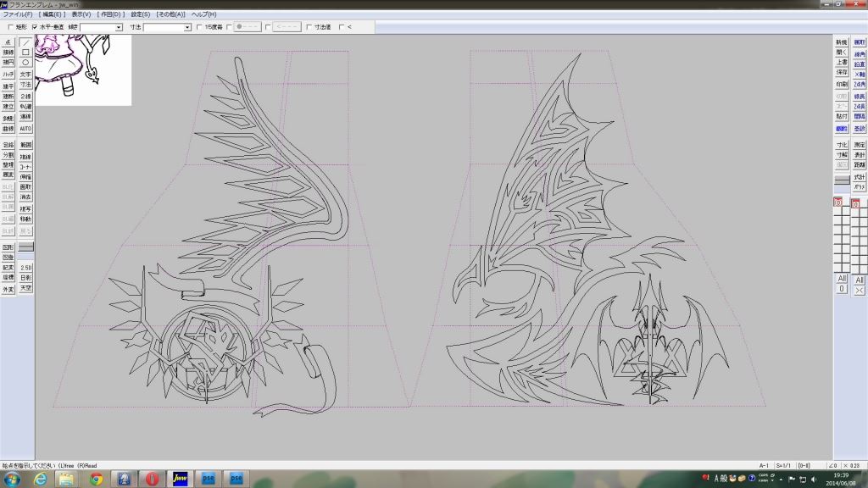The width and height of the screenshot is (868, 488).
Task: Activate the 文字 text tool
Action: tap(25, 75)
